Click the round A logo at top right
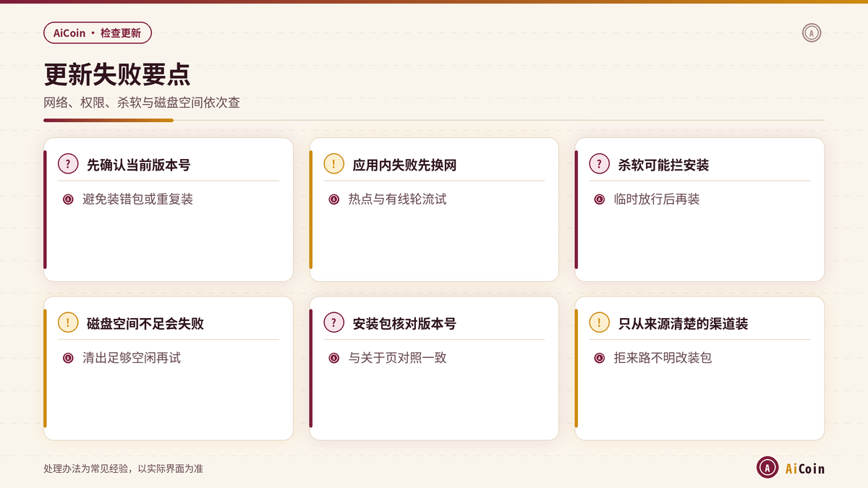The height and width of the screenshot is (488, 868). 812,33
